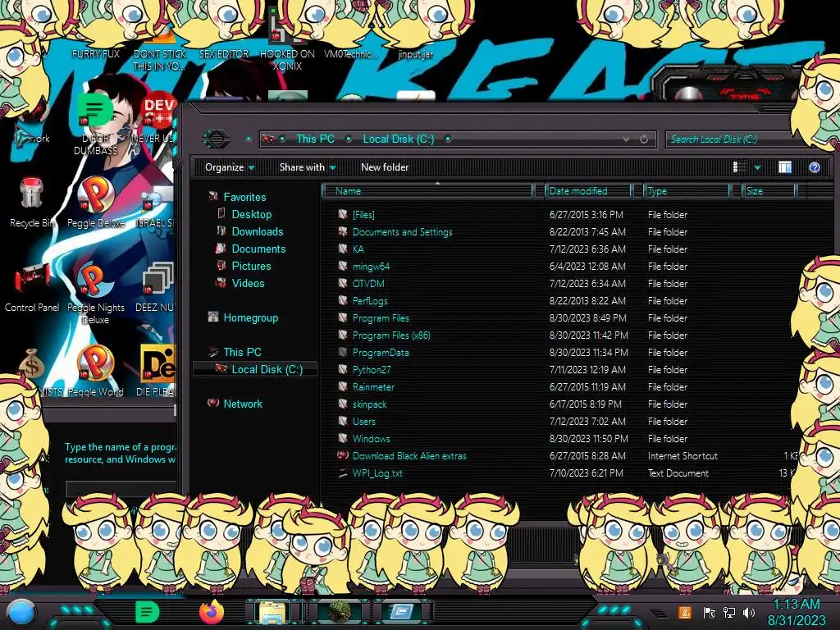Screen dimensions: 840x630
Task: Click the hexagonal back navigation button in Explorer
Action: (x=216, y=139)
